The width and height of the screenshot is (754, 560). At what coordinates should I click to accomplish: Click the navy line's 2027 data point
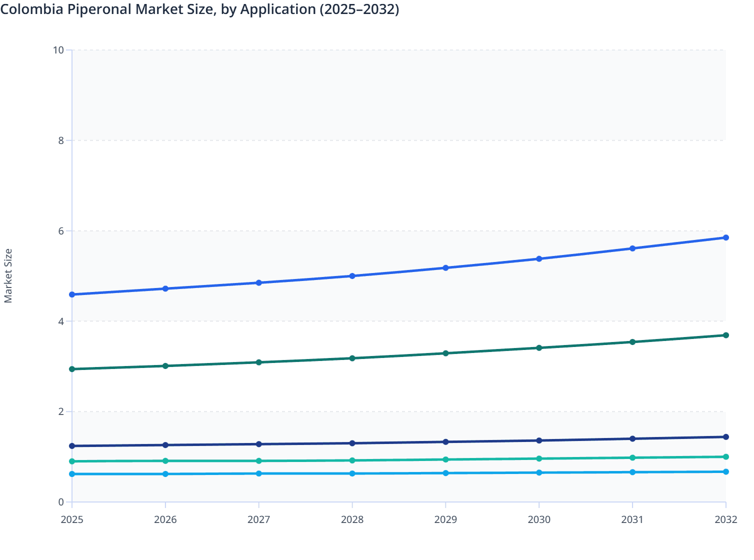click(259, 444)
